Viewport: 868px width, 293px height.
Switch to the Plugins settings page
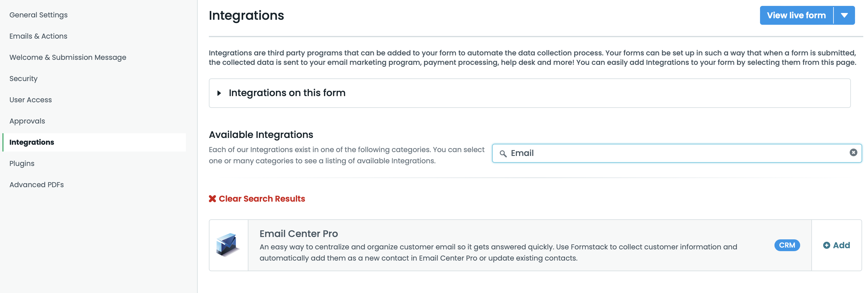pyautogui.click(x=22, y=163)
